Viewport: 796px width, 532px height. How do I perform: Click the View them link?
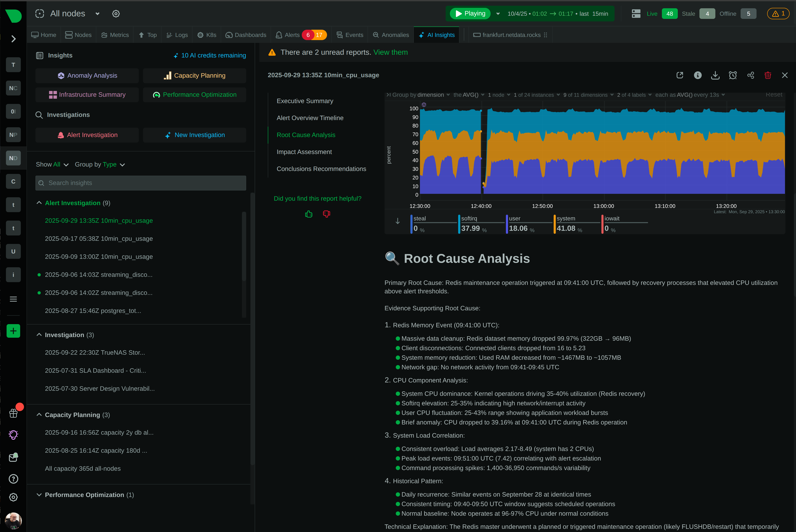pos(390,52)
